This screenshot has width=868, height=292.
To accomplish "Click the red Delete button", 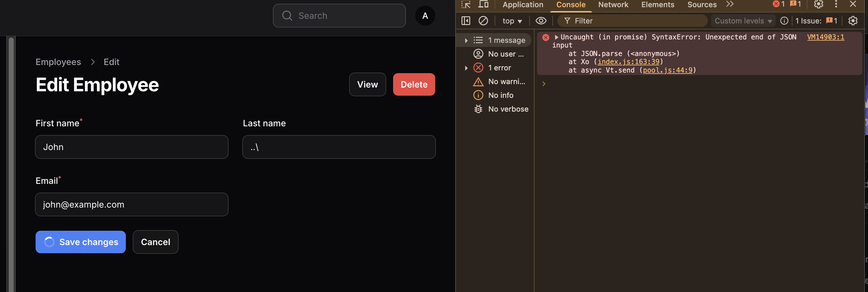I will pos(414,84).
